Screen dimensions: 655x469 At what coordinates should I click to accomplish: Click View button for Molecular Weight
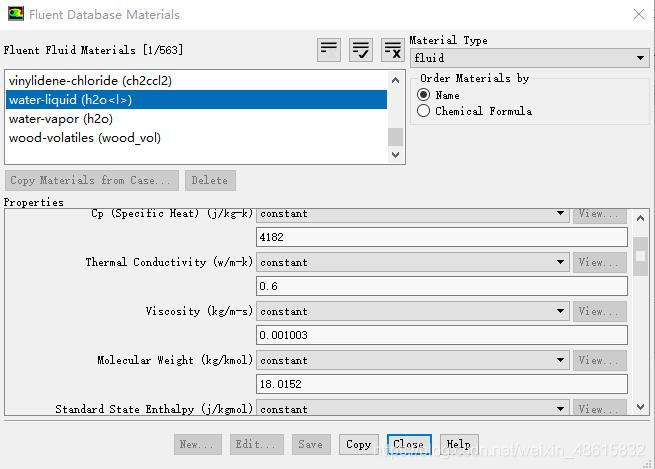[x=600, y=360]
